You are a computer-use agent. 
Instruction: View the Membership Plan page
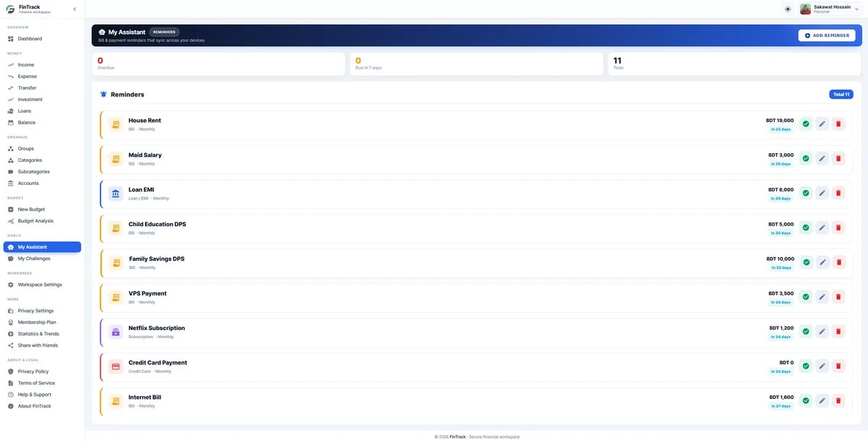pos(42,322)
